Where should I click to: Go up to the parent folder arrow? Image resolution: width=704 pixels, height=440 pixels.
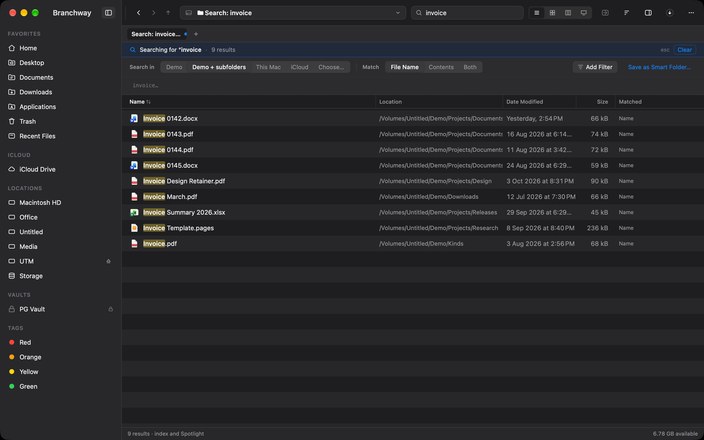coord(168,13)
